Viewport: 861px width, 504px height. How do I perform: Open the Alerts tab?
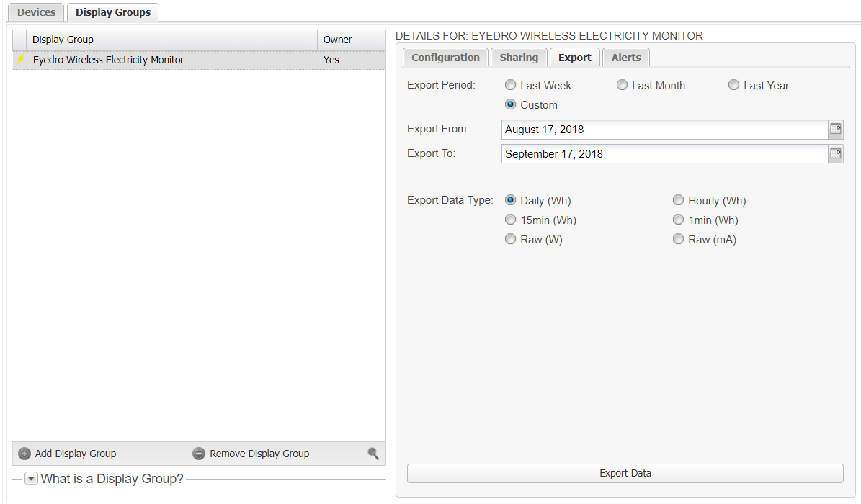[x=626, y=58]
